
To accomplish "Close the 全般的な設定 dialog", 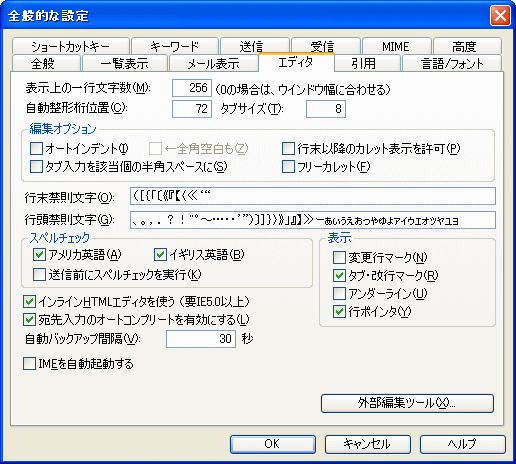I will tap(500, 15).
